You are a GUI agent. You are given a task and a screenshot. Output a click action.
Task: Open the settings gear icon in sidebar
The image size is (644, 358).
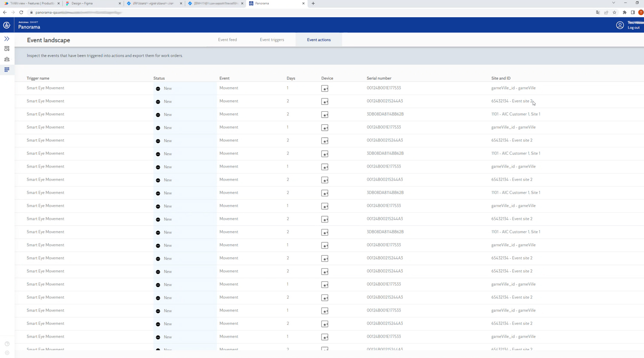[7, 353]
